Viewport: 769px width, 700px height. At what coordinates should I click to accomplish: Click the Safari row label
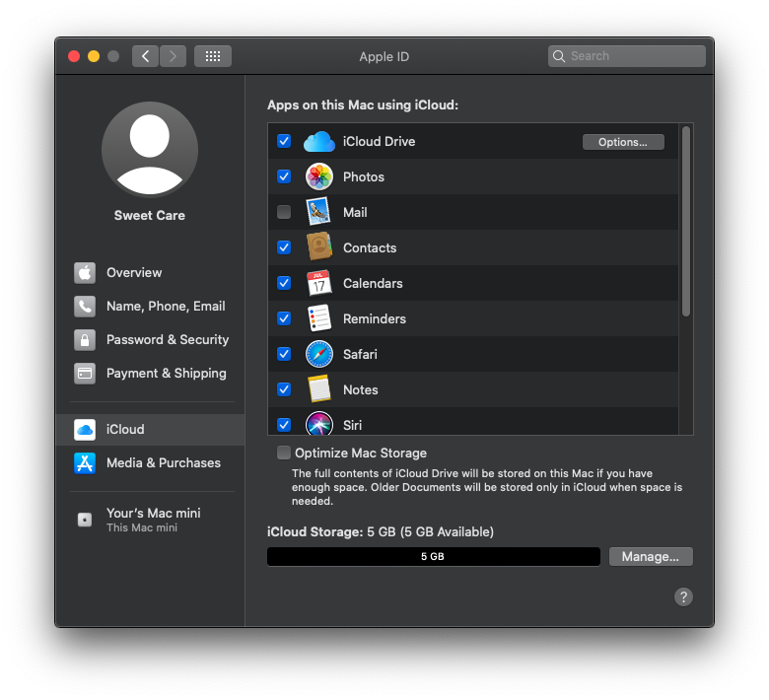click(x=360, y=354)
